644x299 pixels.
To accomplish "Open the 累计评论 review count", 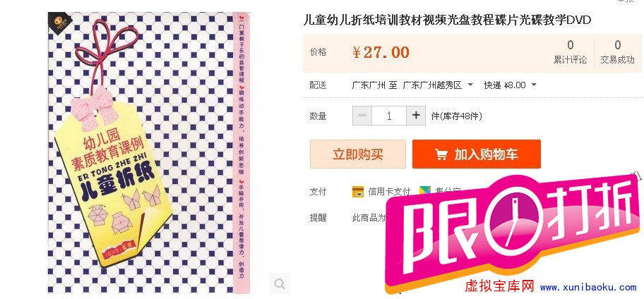I will click(x=570, y=52).
